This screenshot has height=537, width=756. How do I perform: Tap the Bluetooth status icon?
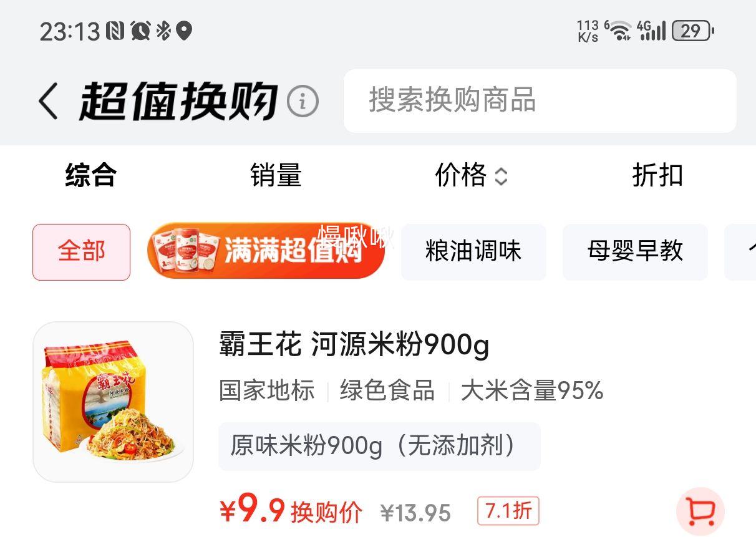click(163, 31)
